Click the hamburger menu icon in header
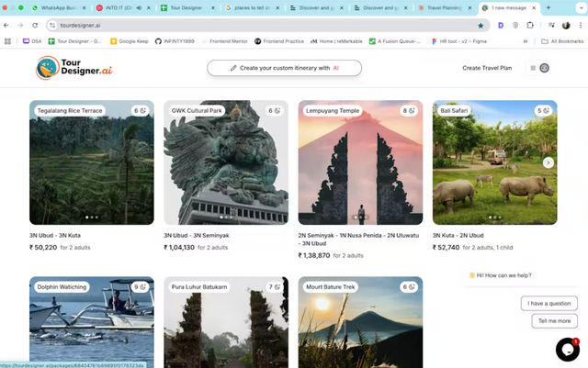The height and width of the screenshot is (368, 588). click(533, 68)
